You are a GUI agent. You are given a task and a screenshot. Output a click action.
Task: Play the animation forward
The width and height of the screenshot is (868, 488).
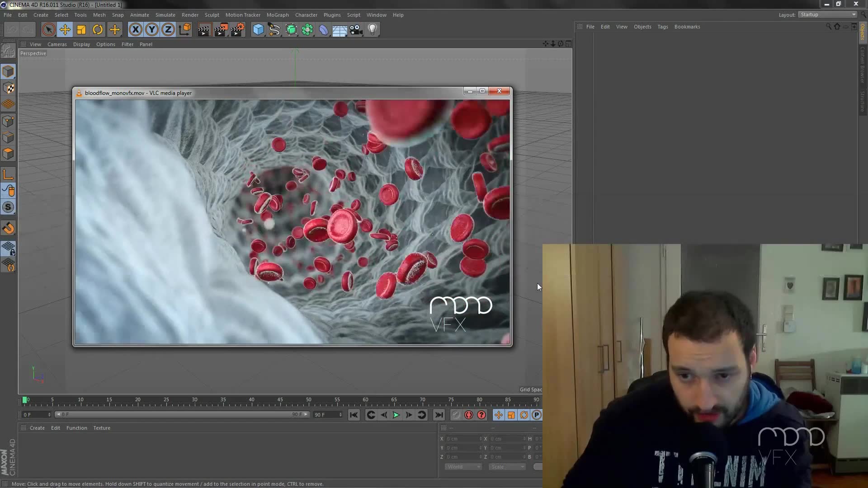coord(396,415)
